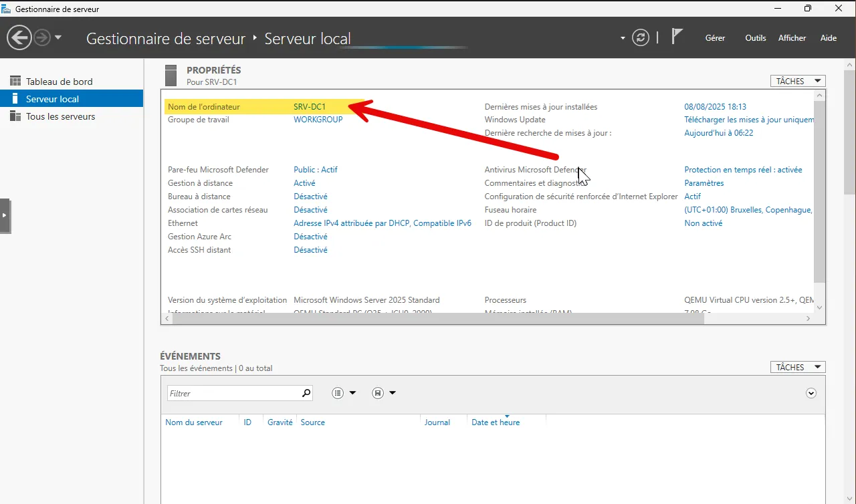Open the saved queries disk icon dropdown

383,393
